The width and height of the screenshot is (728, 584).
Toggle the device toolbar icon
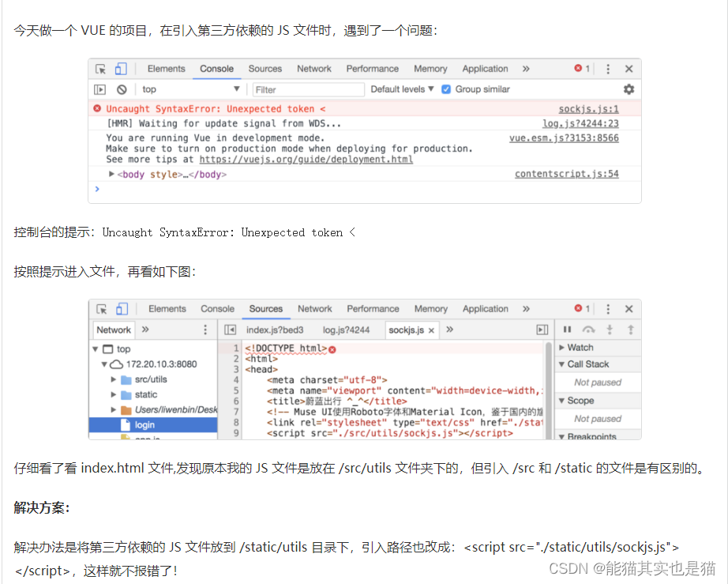pos(119,69)
